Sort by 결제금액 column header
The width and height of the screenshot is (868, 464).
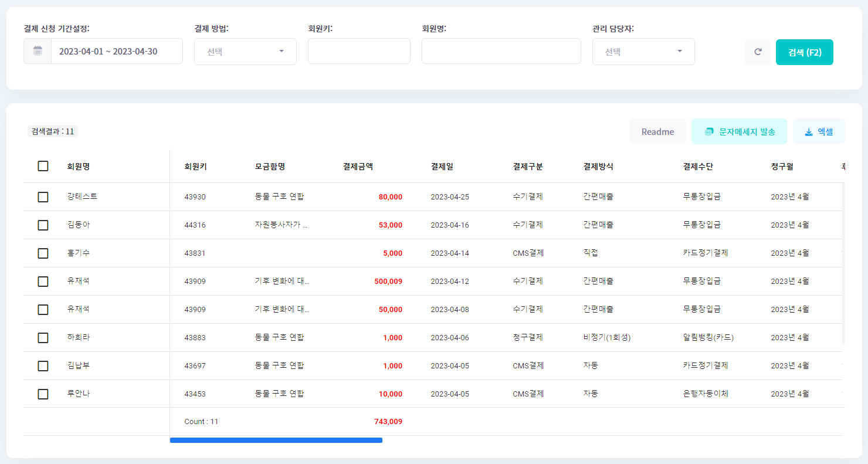point(358,167)
